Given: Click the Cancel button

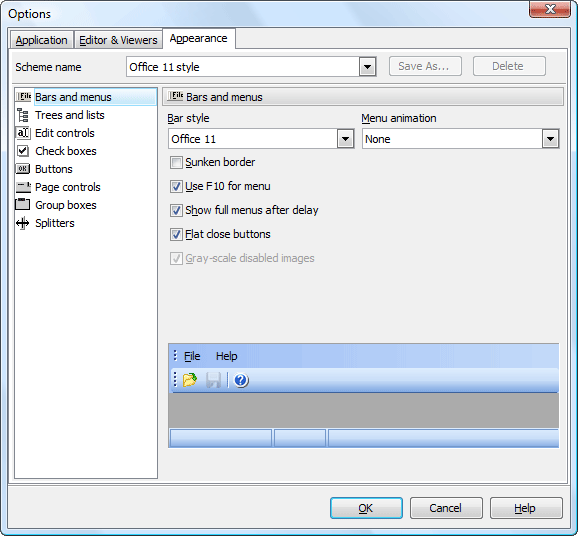Looking at the screenshot, I should (x=446, y=508).
